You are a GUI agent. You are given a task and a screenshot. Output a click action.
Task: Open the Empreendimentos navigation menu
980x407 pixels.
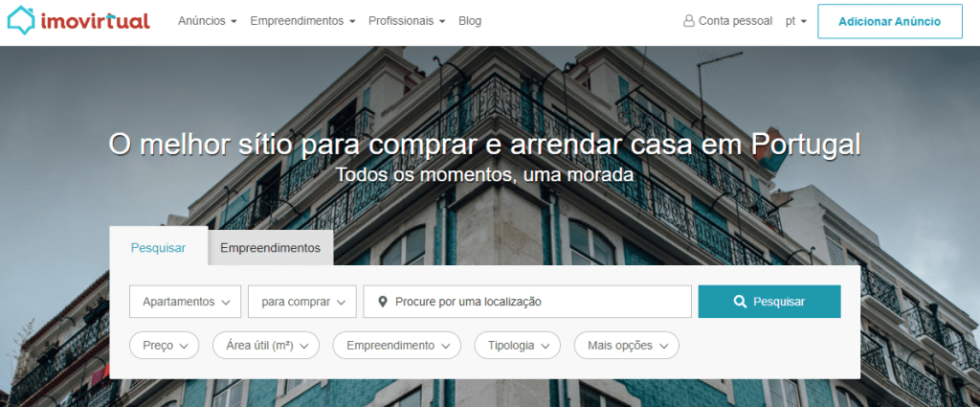coord(302,21)
